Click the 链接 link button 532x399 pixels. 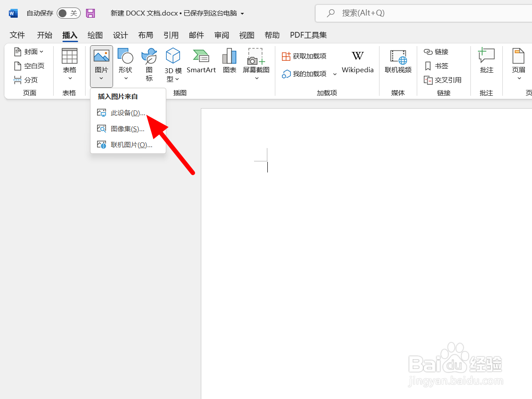coord(436,52)
